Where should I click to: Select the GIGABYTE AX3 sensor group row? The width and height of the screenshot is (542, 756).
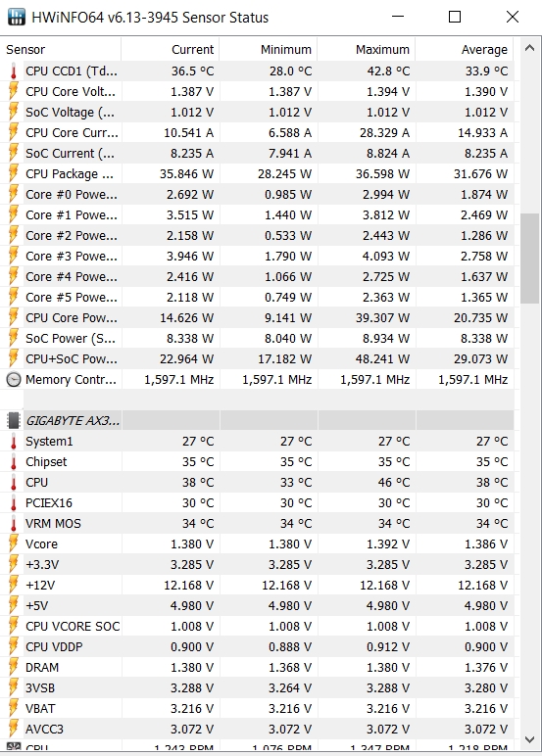click(x=257, y=420)
